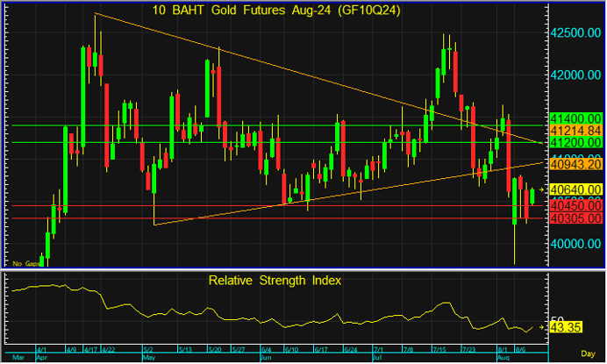The height and width of the screenshot is (364, 607).
Task: Click the red 40305.00 price label
Action: coord(573,218)
